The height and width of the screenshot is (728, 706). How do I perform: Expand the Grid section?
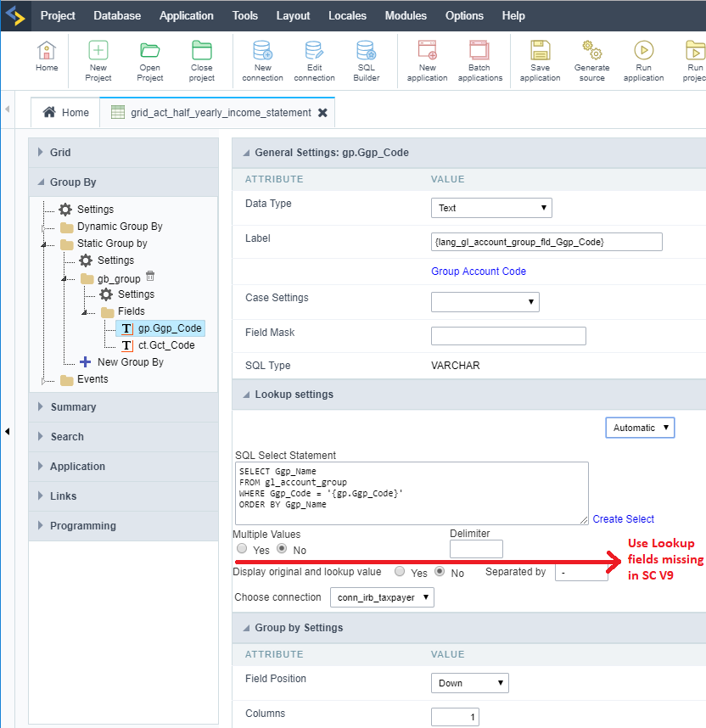(124, 153)
